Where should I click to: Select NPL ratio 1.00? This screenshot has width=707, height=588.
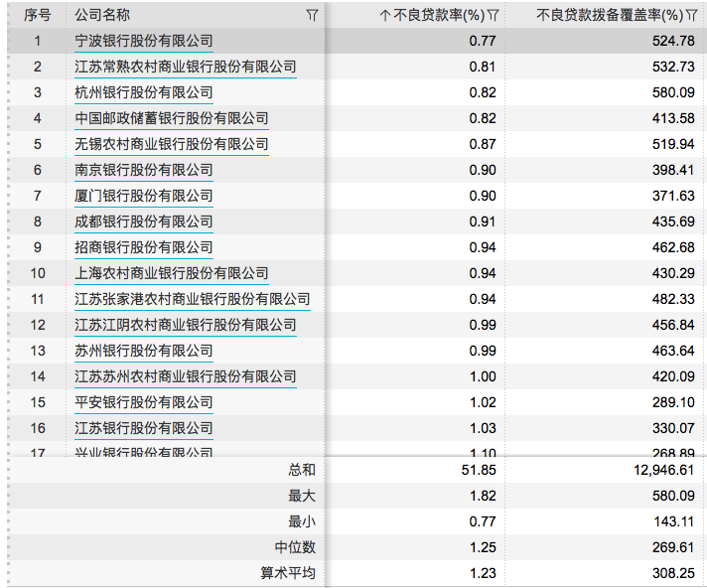(483, 376)
